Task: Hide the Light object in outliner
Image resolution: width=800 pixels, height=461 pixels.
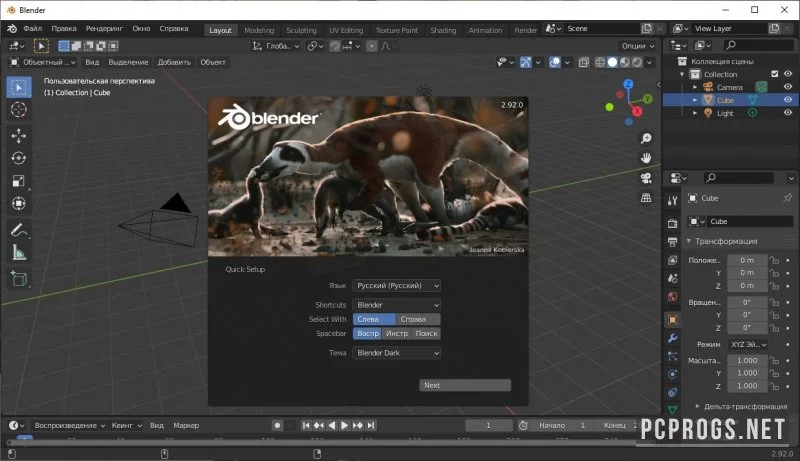Action: pos(788,113)
